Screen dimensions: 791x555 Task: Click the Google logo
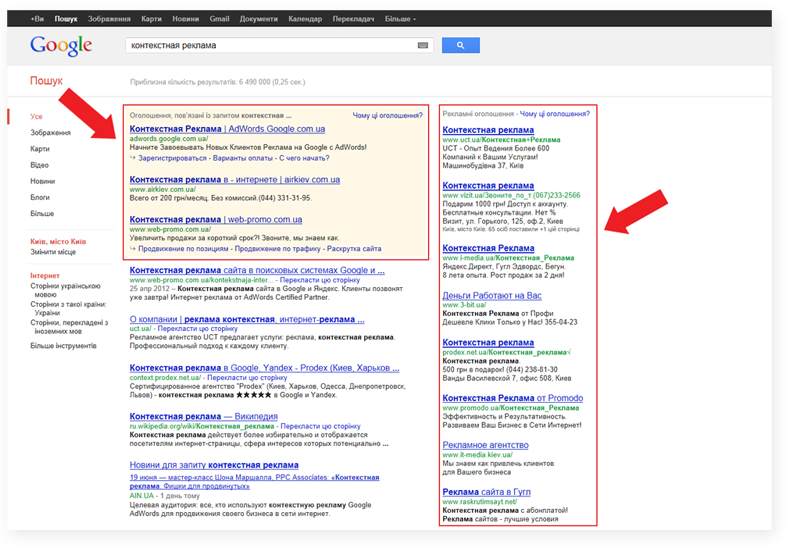point(61,45)
